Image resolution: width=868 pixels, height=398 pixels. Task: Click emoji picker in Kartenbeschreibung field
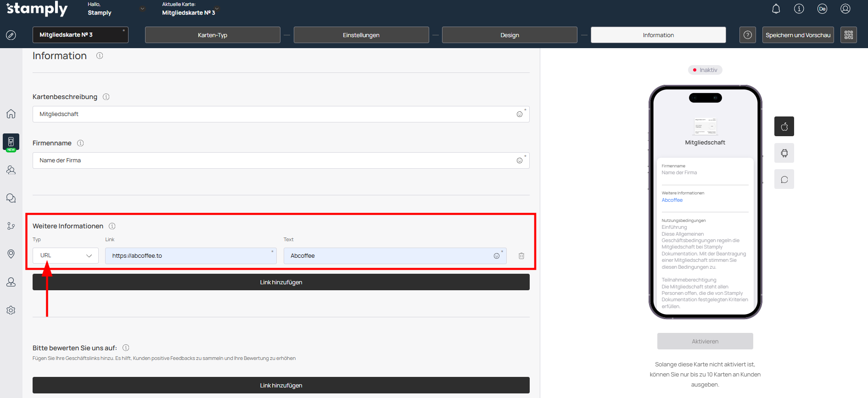[x=519, y=114]
